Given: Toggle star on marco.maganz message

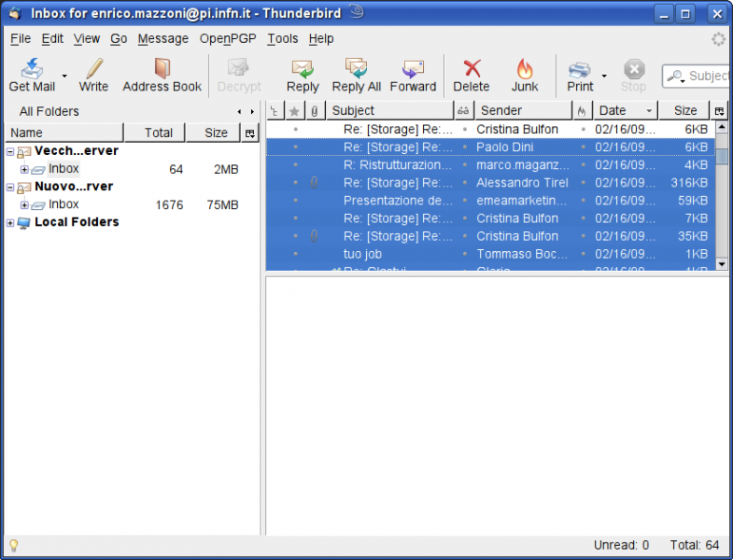Looking at the screenshot, I should 295,164.
